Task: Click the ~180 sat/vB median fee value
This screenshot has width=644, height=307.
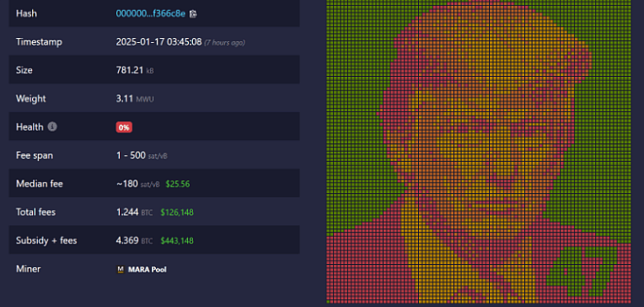Action: tap(137, 184)
